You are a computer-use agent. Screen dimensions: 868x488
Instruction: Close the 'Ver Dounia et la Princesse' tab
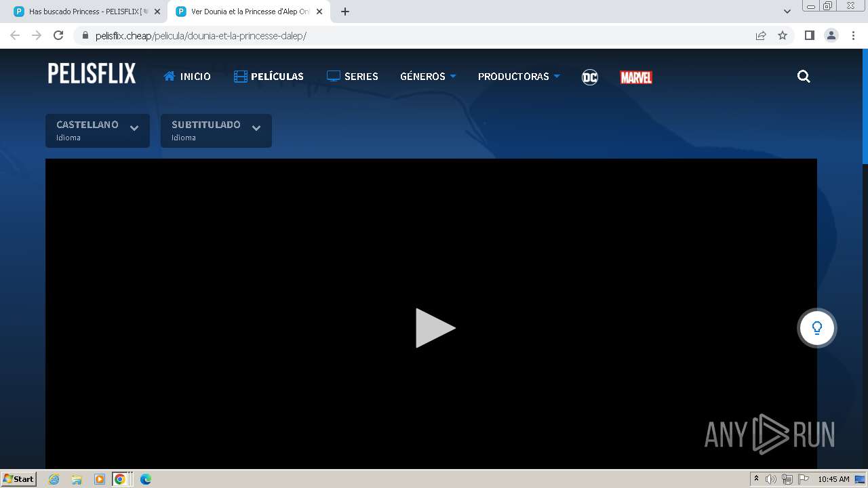tap(319, 12)
